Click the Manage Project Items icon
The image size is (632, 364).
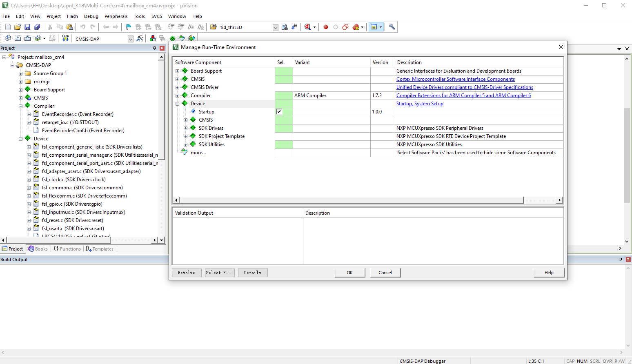pos(153,38)
